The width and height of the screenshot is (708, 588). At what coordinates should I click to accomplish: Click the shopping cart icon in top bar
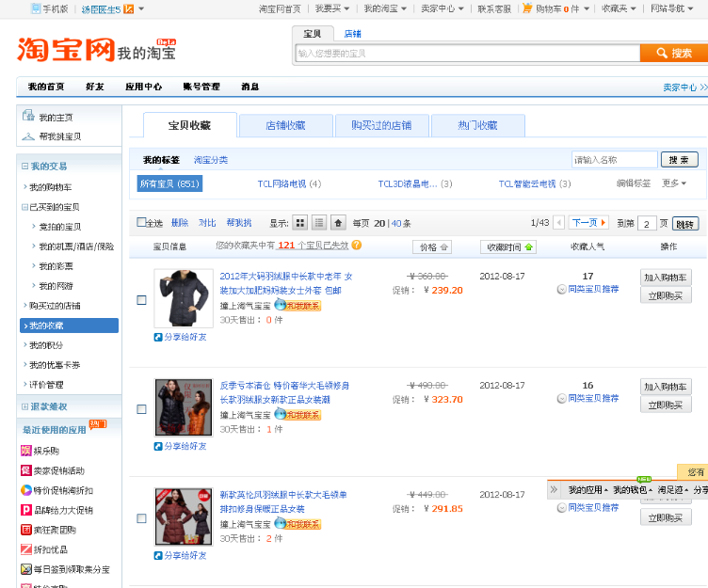527,8
